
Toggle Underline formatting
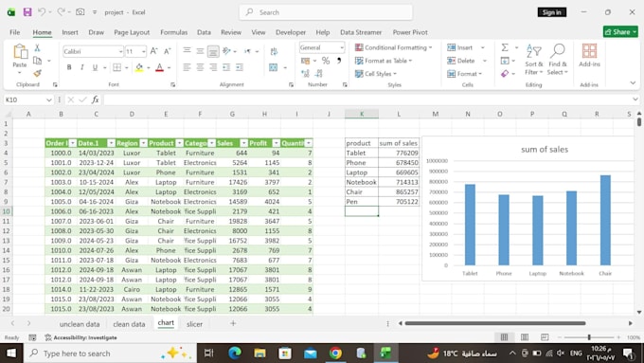tap(95, 67)
